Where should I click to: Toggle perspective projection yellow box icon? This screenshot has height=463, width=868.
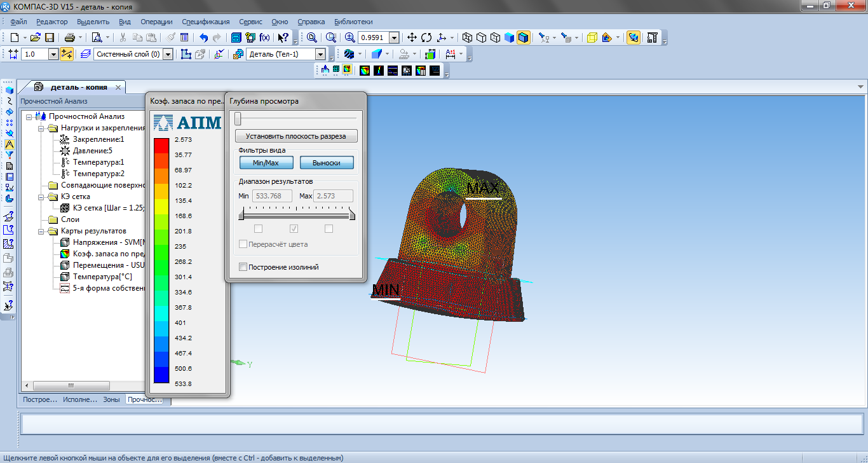pos(592,38)
